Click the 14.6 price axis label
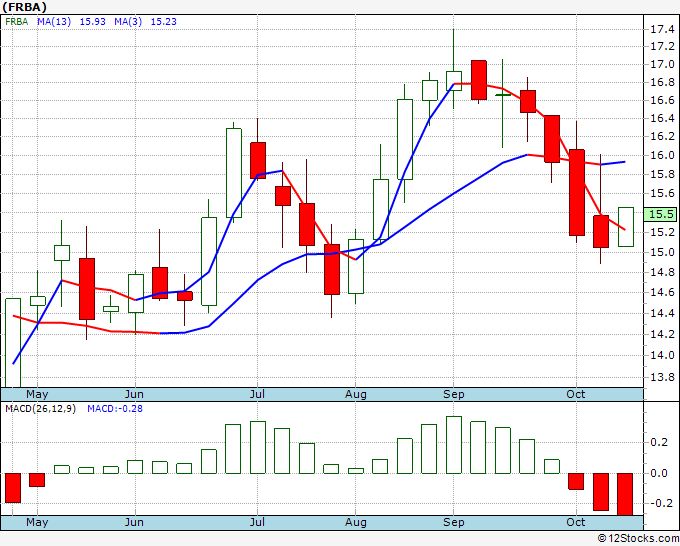680x546 pixels. (662, 292)
